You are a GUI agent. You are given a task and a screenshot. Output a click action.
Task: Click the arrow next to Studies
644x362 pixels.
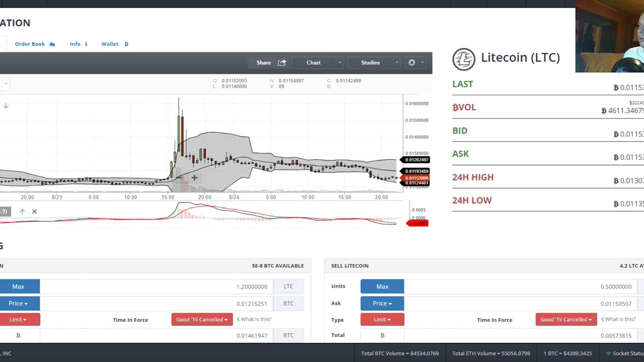pos(396,63)
